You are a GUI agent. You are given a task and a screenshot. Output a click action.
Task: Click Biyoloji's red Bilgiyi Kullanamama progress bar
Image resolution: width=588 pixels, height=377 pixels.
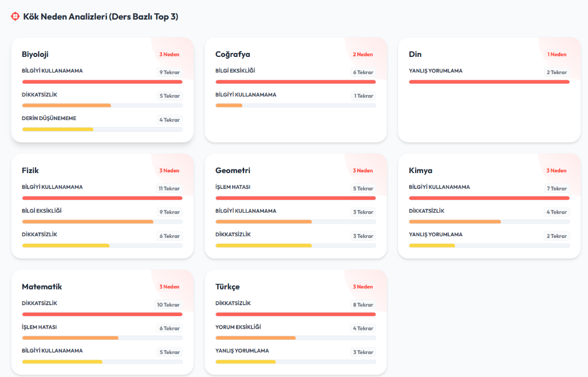pyautogui.click(x=102, y=82)
